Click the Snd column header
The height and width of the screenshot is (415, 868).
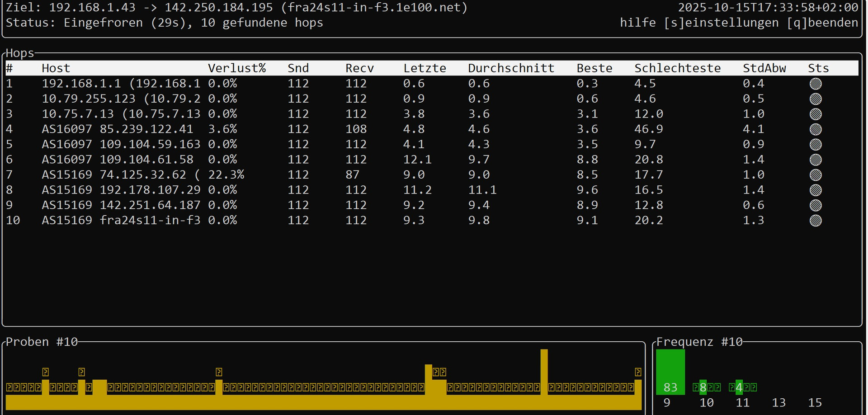click(x=298, y=68)
